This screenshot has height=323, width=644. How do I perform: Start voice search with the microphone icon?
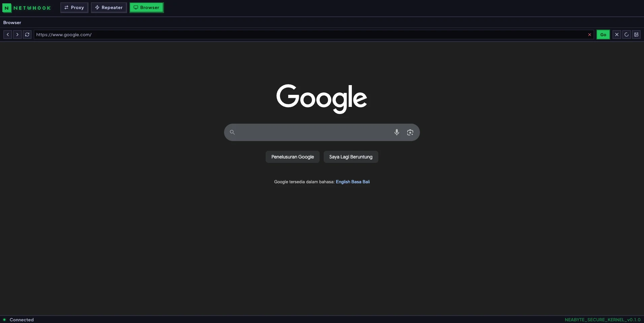(397, 132)
